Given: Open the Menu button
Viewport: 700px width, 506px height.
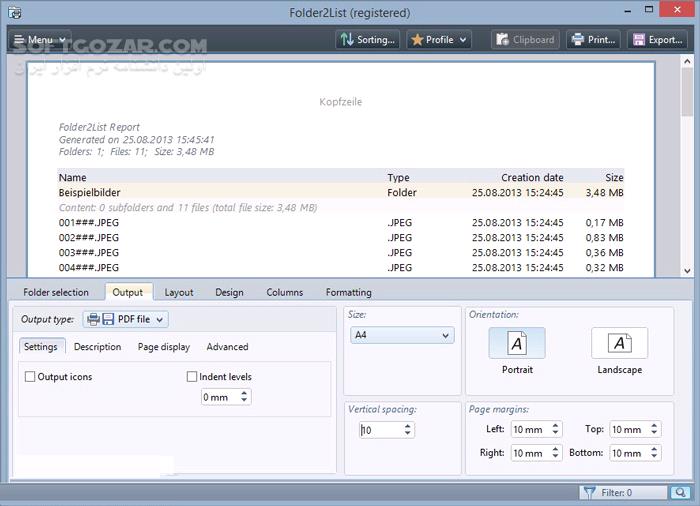Looking at the screenshot, I should click(40, 40).
